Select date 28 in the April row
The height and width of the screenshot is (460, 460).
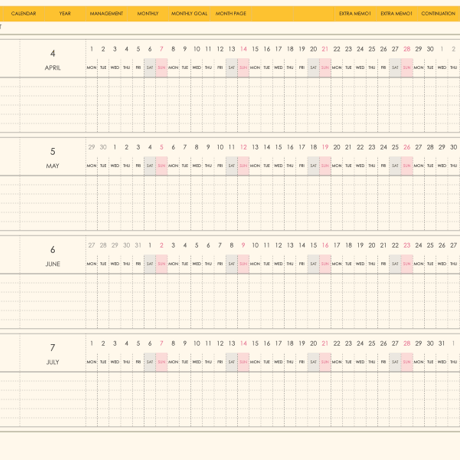click(407, 49)
